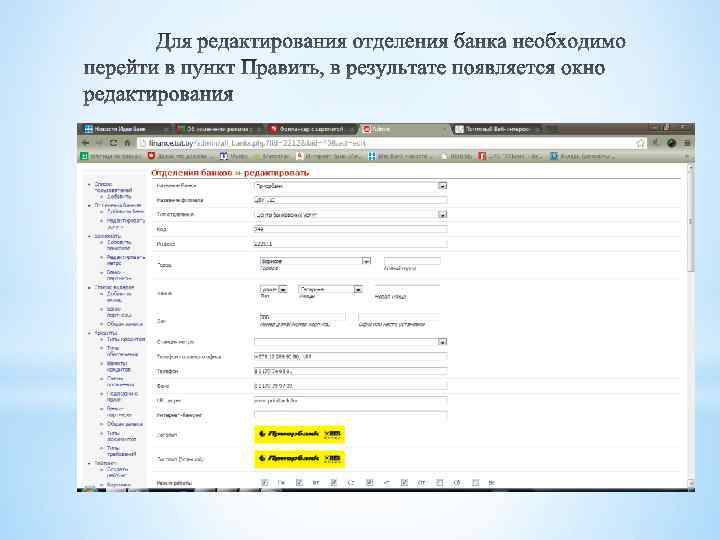Switch to the Новости Яндекс tab
Image resolution: width=720 pixels, height=540 pixels.
(x=122, y=129)
